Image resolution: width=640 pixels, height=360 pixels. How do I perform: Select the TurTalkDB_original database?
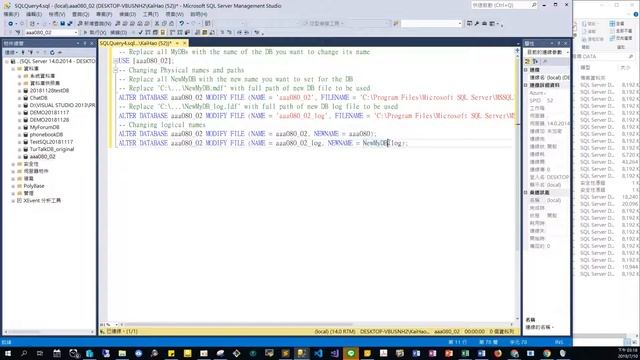52,149
